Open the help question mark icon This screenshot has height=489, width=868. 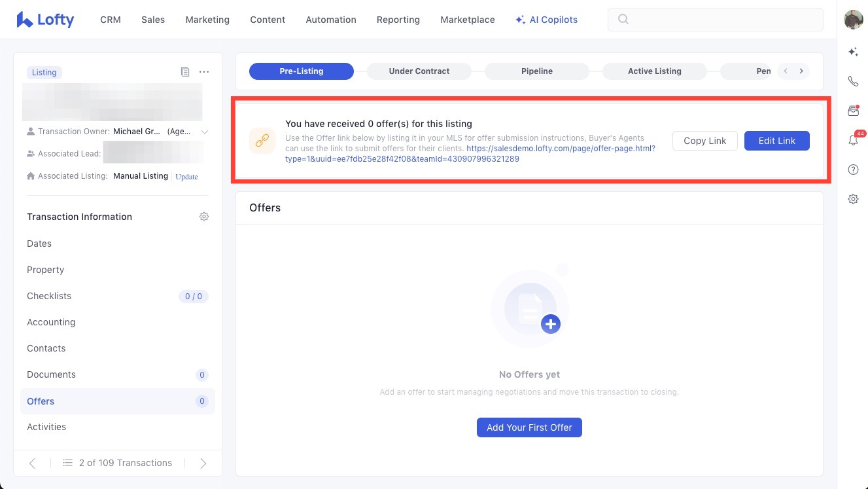pos(853,170)
